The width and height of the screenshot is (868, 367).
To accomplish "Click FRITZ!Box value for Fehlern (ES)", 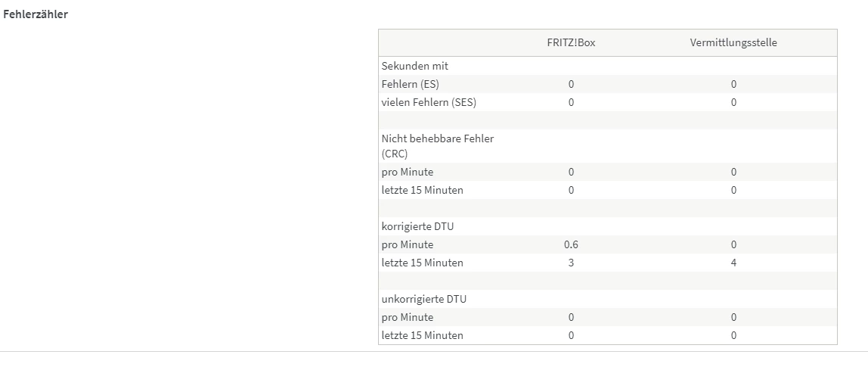I will point(571,84).
